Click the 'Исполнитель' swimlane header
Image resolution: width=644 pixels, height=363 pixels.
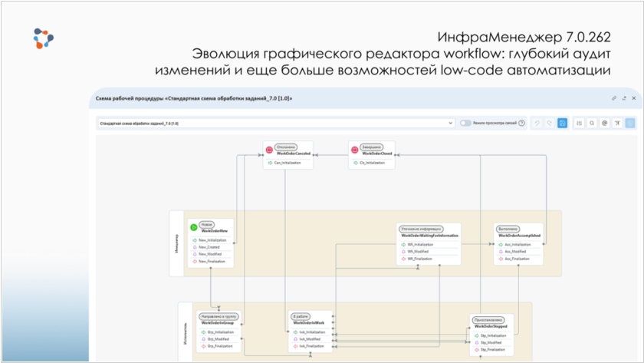tap(186, 332)
